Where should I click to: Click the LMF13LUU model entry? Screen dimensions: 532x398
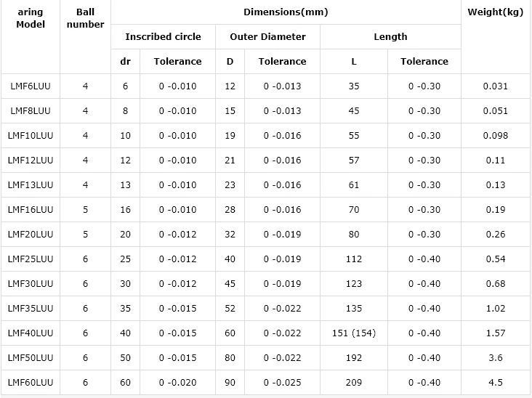click(x=31, y=185)
